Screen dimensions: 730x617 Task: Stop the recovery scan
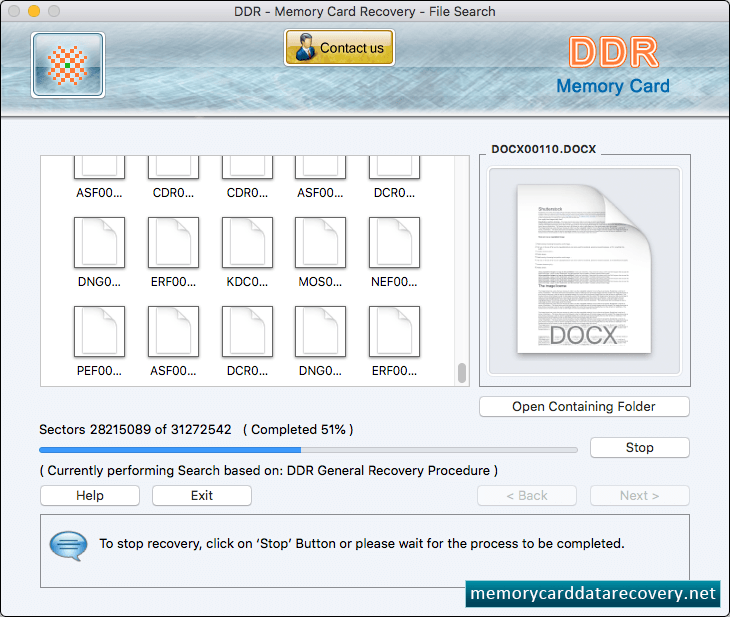click(x=640, y=447)
